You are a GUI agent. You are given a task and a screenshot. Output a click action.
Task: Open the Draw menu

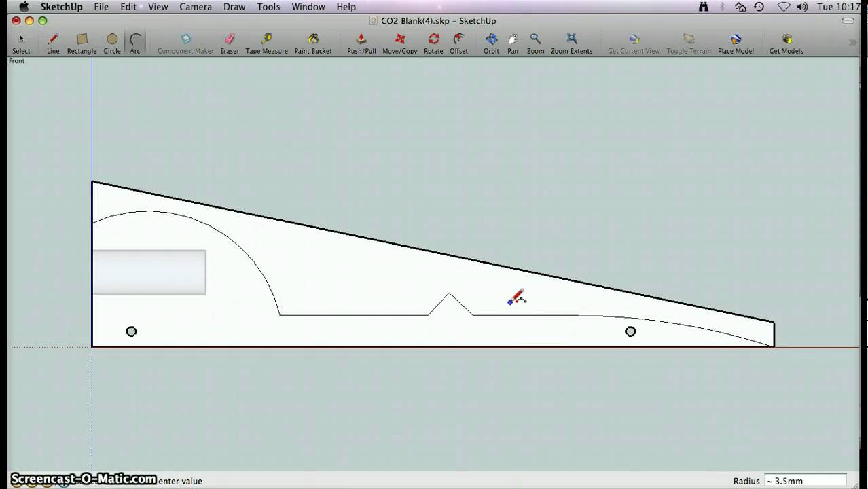(234, 7)
